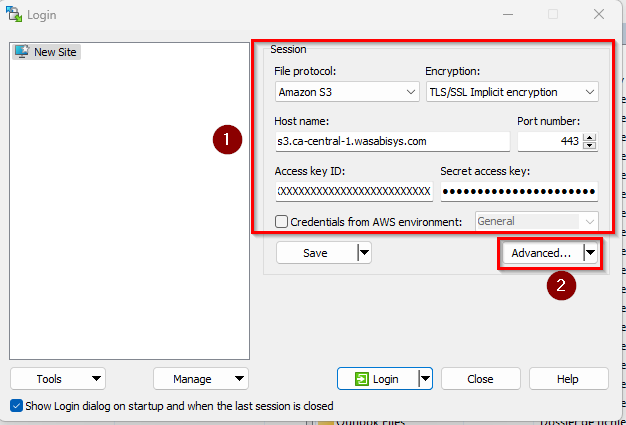Screen dimensions: 626x425
Task: Open the File protocol dropdown
Action: click(347, 92)
